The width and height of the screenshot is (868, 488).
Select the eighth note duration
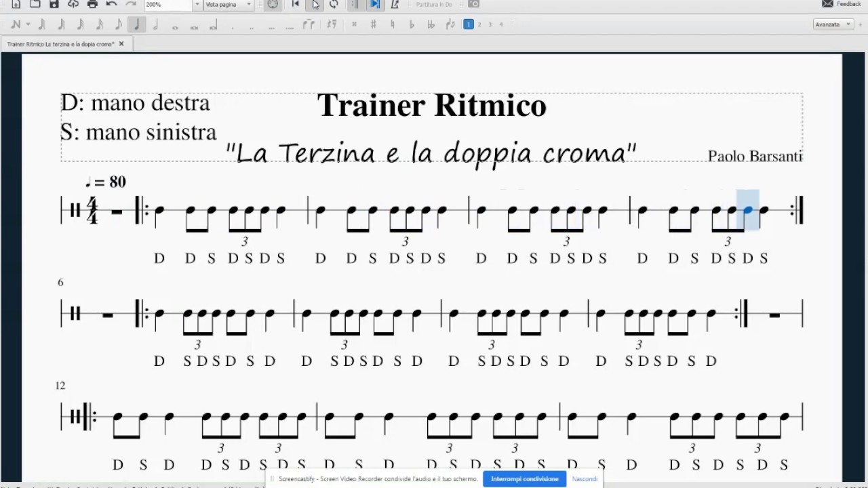point(117,24)
